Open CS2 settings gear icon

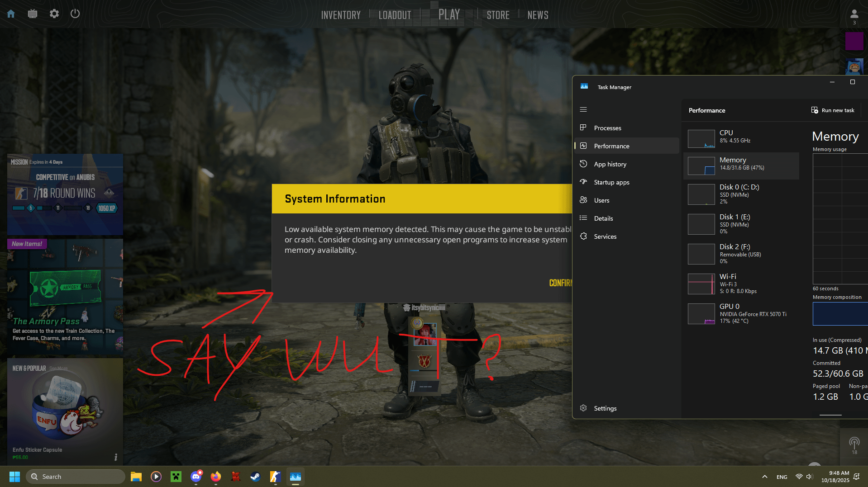click(x=54, y=14)
